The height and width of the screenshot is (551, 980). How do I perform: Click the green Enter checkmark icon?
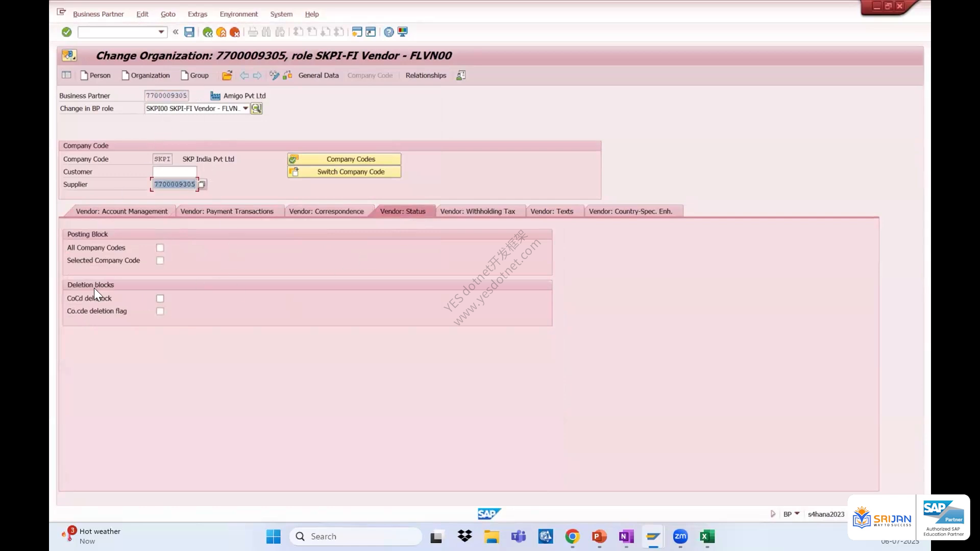pyautogui.click(x=66, y=32)
